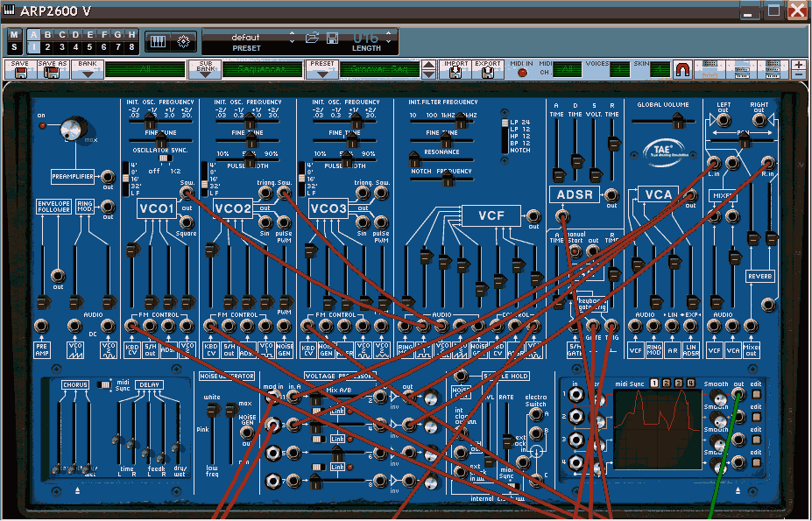The image size is (812, 521).
Task: Show the keyboard via piano keys icon
Action: (158, 42)
